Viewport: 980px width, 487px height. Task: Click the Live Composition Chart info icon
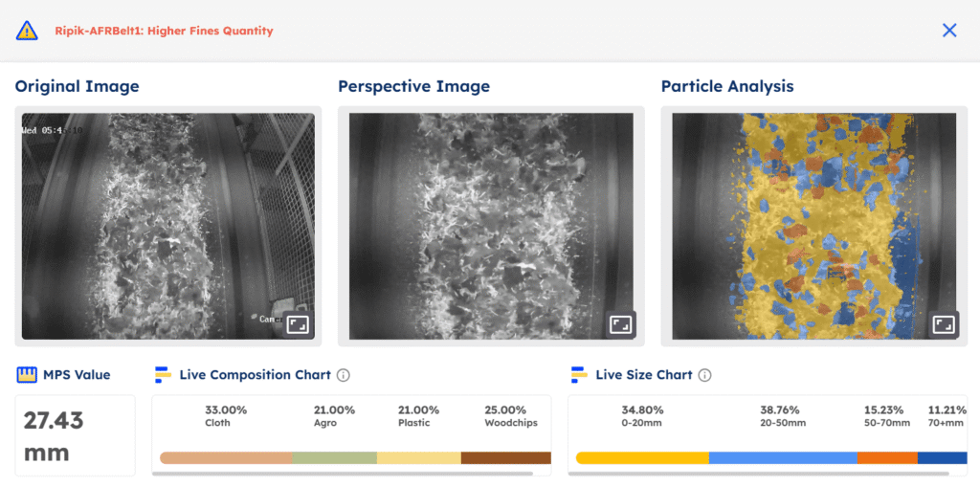[343, 375]
